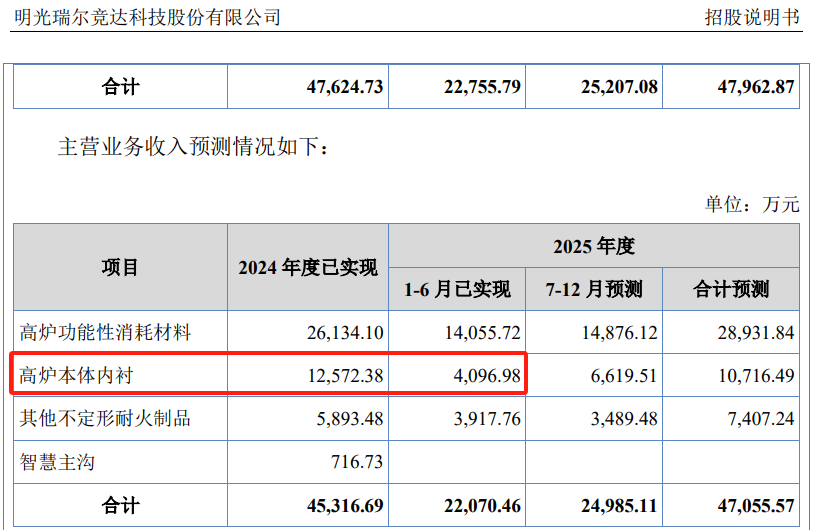Image resolution: width=817 pixels, height=530 pixels.
Task: Click the company name 明光瑞尔竞达科技股份有限公司 in header
Action: tap(146, 17)
